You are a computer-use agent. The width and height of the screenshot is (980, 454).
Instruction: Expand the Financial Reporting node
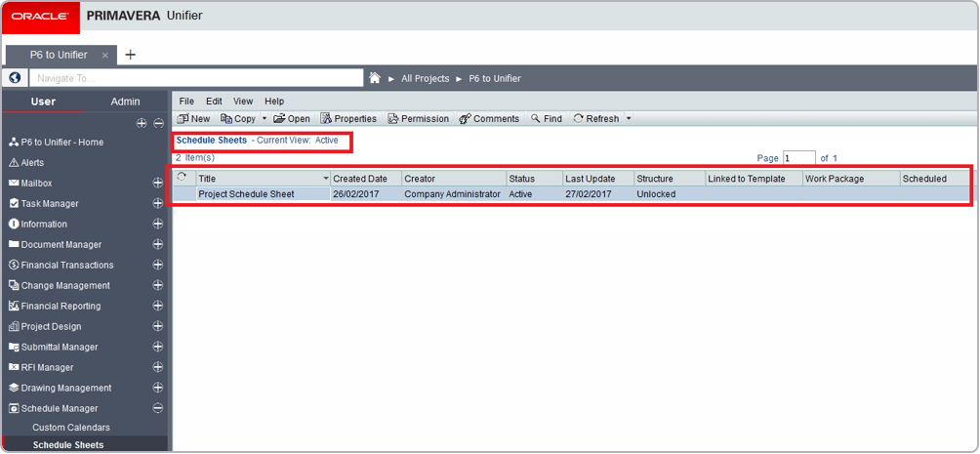click(x=157, y=306)
